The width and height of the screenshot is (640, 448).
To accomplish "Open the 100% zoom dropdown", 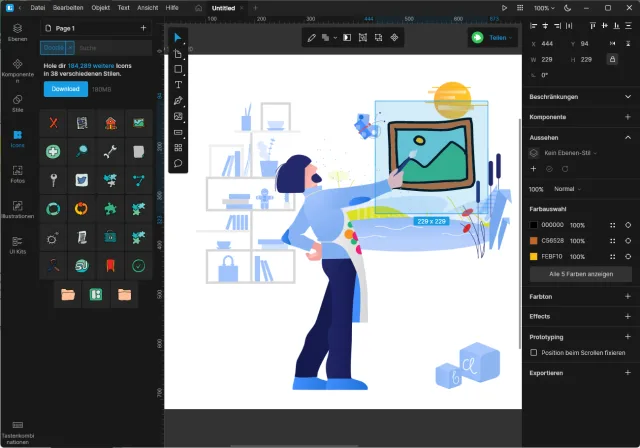I will coord(544,7).
